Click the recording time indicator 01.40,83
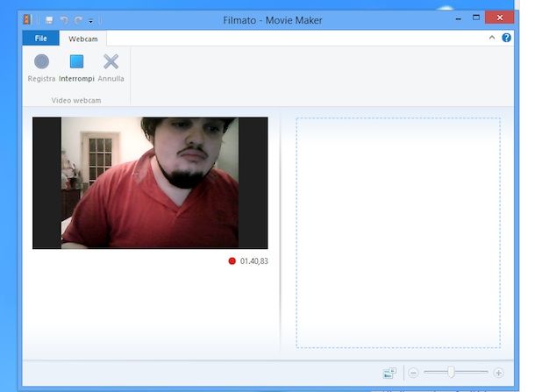The height and width of the screenshot is (392, 535). [x=253, y=260]
